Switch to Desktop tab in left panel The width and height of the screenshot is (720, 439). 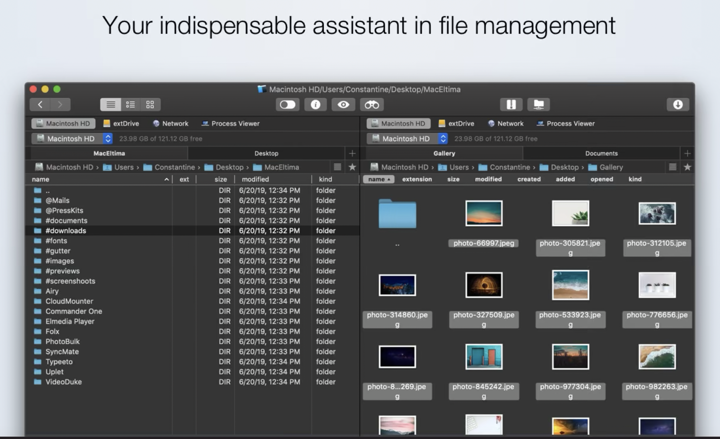point(266,153)
